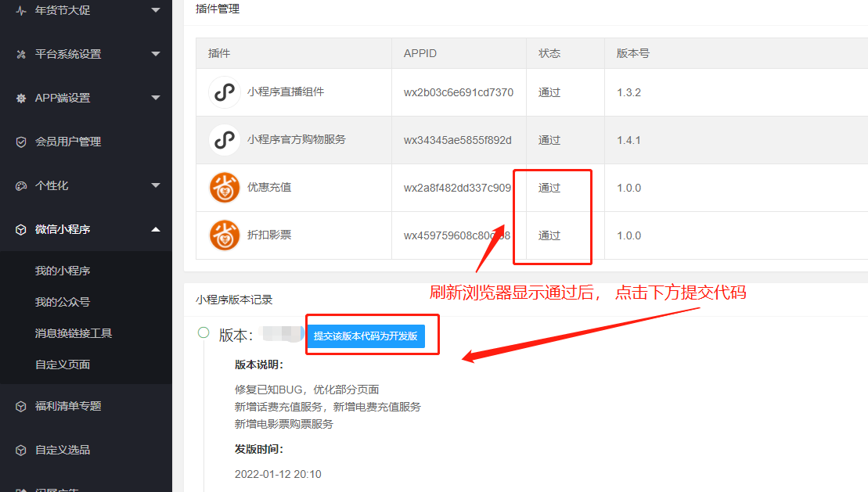This screenshot has height=492, width=868.
Task: Click the orange 优惠充值 plugin icon
Action: click(x=224, y=188)
